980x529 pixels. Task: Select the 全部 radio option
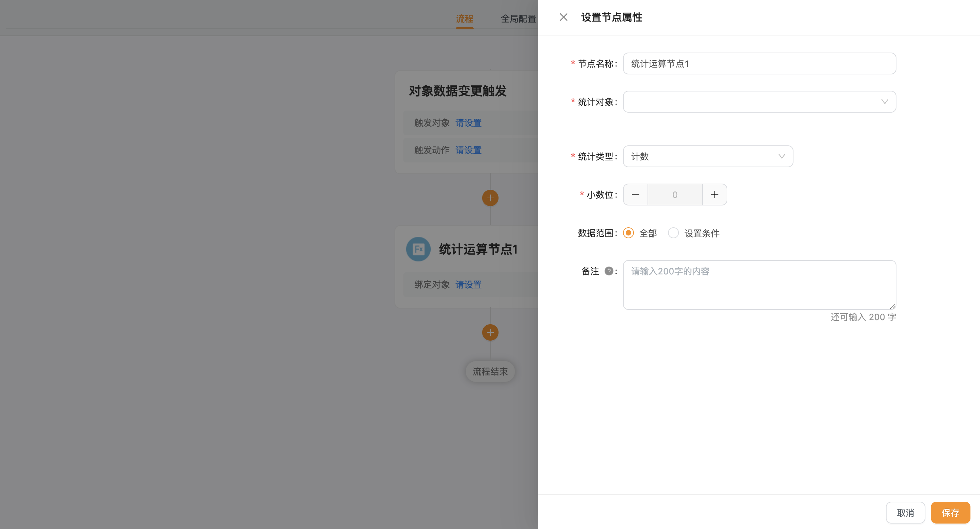point(628,233)
